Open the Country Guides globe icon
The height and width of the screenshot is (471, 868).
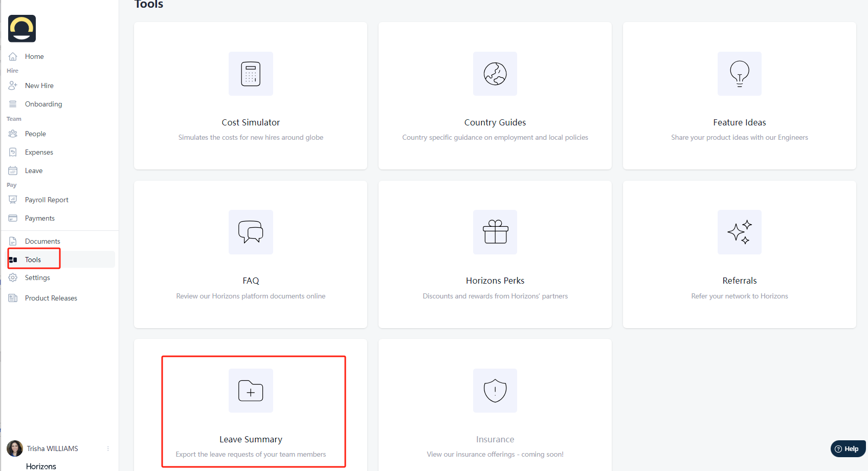[x=495, y=74]
